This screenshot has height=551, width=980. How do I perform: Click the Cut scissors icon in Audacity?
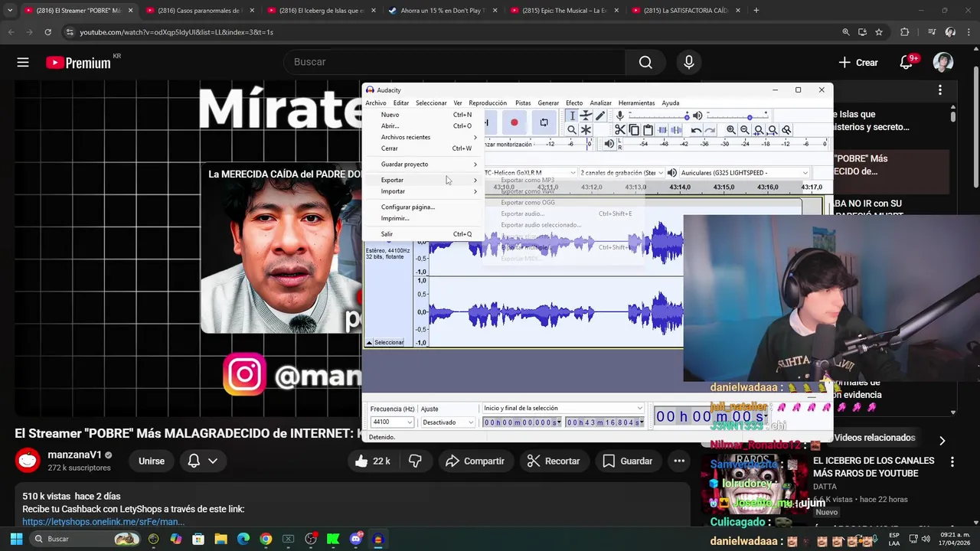tap(620, 130)
